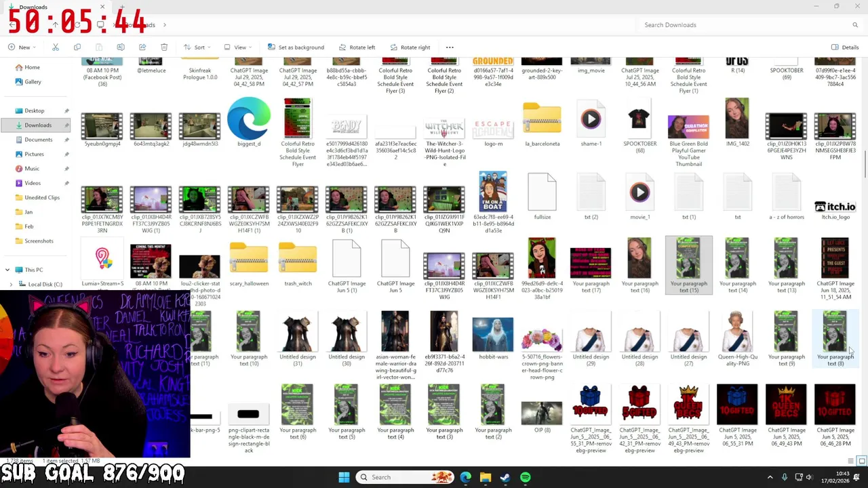Image resolution: width=868 pixels, height=488 pixels.
Task: Click the Windows Start button
Action: coord(344,477)
